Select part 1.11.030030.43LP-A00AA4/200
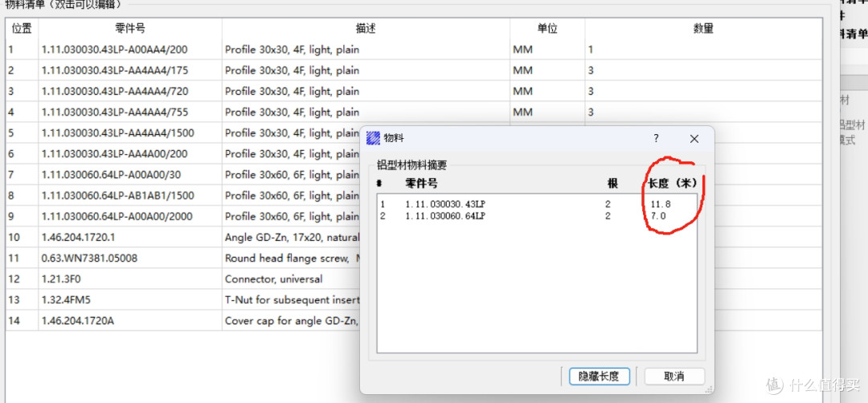The image size is (868, 403). (x=114, y=50)
